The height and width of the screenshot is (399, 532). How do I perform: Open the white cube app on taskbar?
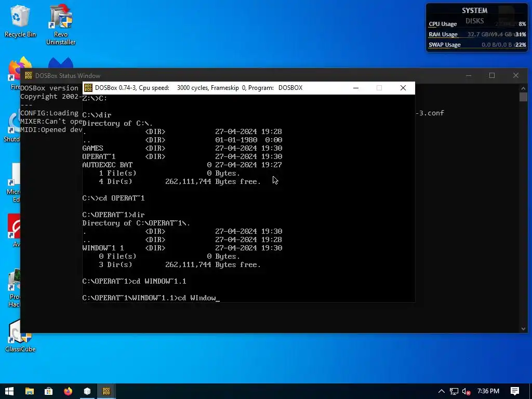(87, 391)
